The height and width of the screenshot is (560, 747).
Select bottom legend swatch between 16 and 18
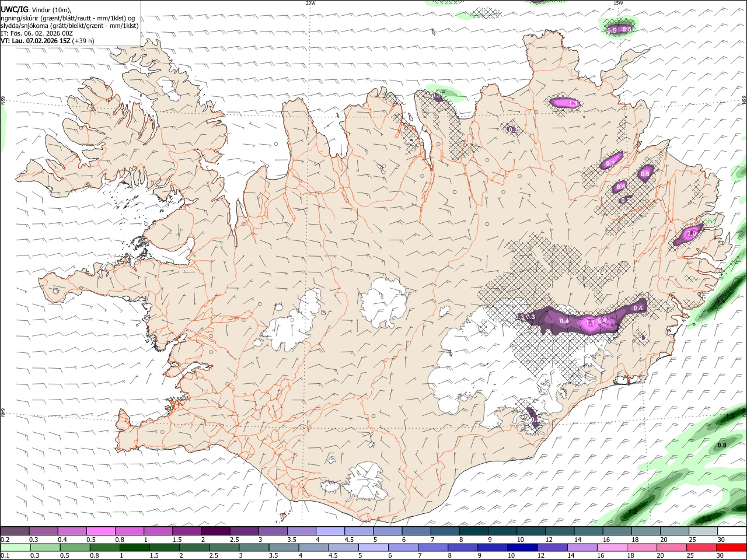612,547
